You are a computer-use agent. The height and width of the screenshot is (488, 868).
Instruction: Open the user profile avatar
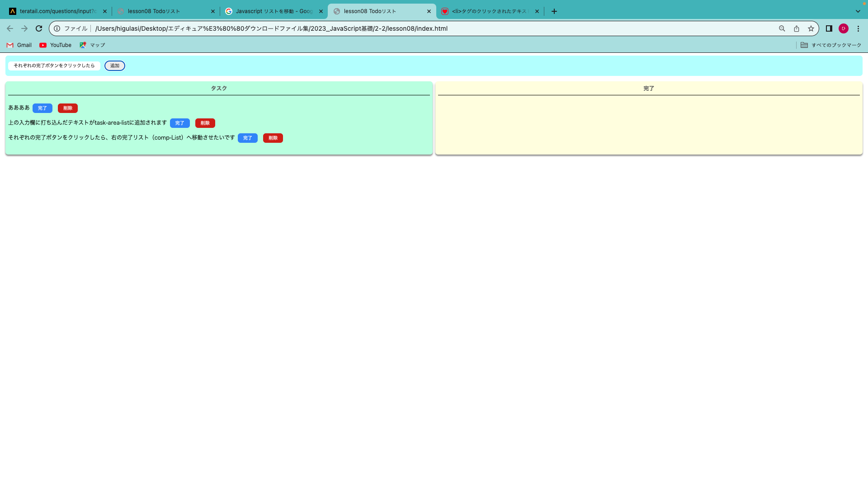click(x=844, y=28)
